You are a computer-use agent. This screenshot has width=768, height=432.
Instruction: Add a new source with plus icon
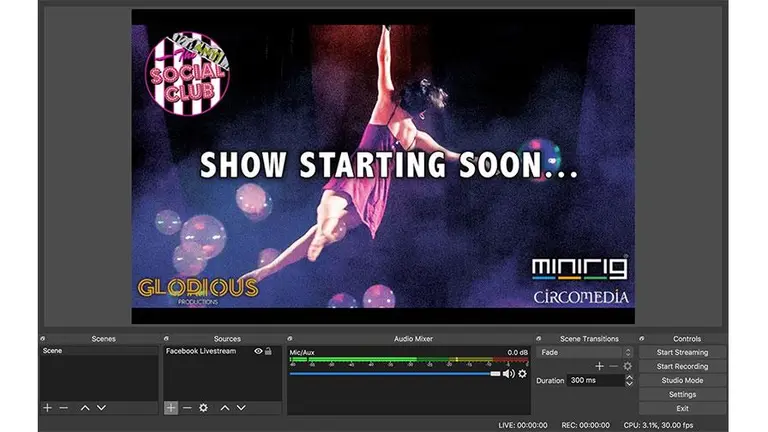point(171,408)
